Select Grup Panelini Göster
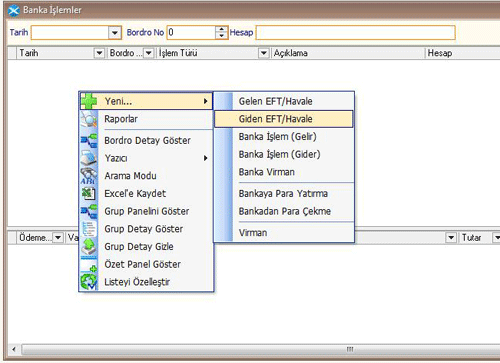 146,211
